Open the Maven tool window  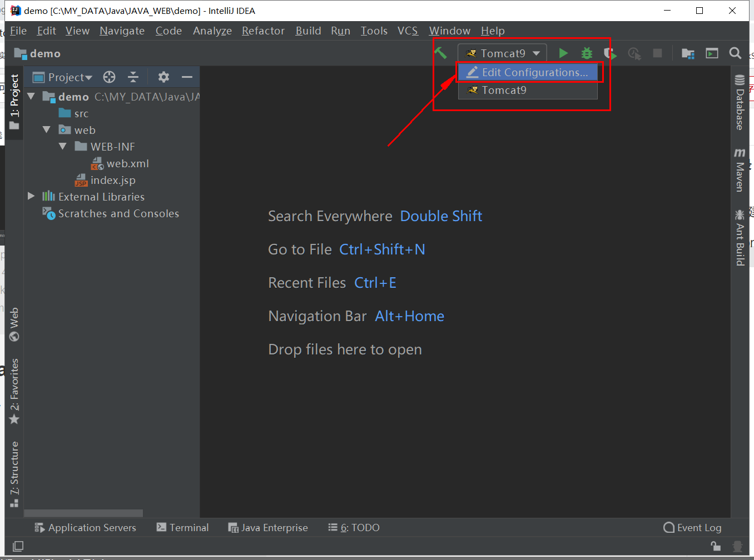[740, 170]
